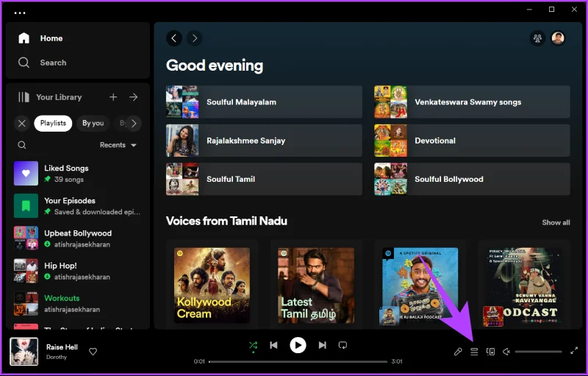The image size is (588, 376).
Task: Open Rajalakshmee Sanjay shortcut
Action: click(264, 141)
